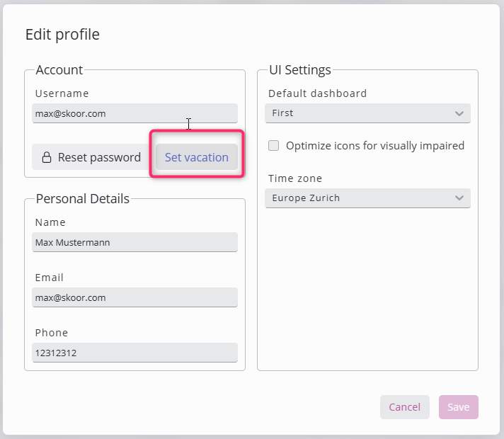
Task: Click the lock icon on Reset password
Action: (x=46, y=157)
